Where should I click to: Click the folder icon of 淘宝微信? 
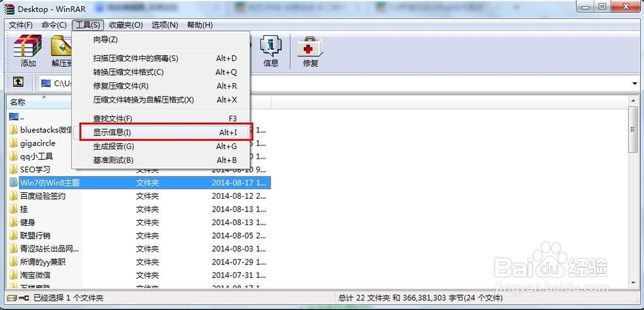(14, 275)
